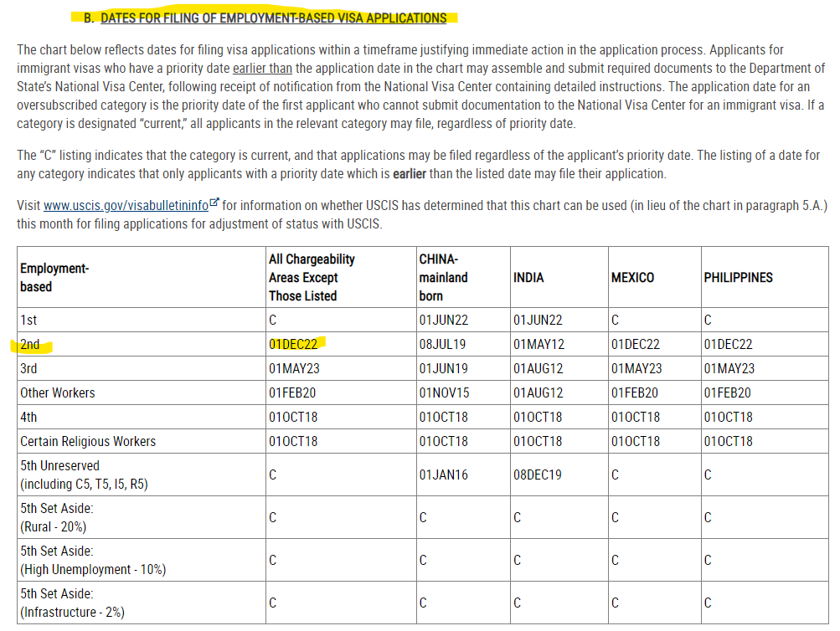Click the 08DEC19 cell in 5th Unreserved row
840x631 pixels.
538,475
